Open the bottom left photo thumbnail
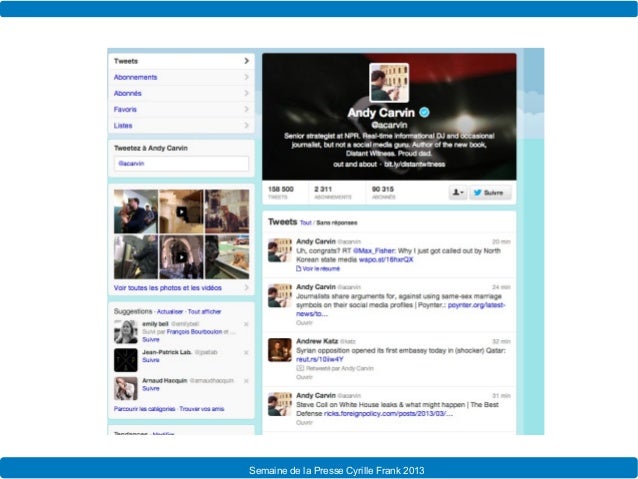Image resolution: width=638 pixels, height=479 pixels. pos(136,257)
